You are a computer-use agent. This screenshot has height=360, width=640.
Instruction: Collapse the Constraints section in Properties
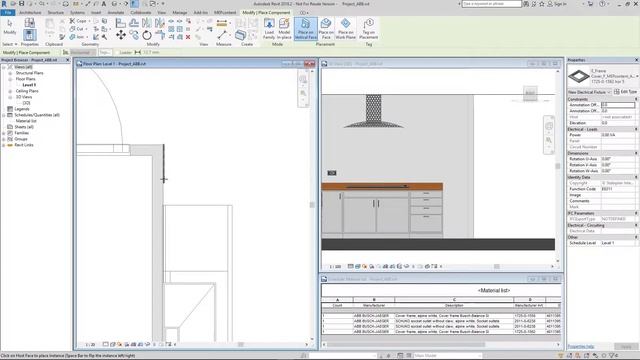(636, 99)
